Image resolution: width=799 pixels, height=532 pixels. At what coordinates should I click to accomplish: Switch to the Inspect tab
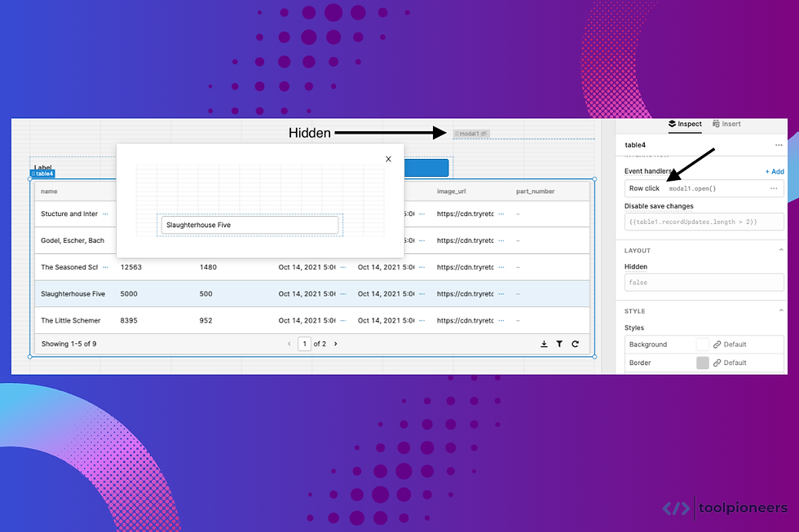pos(685,124)
